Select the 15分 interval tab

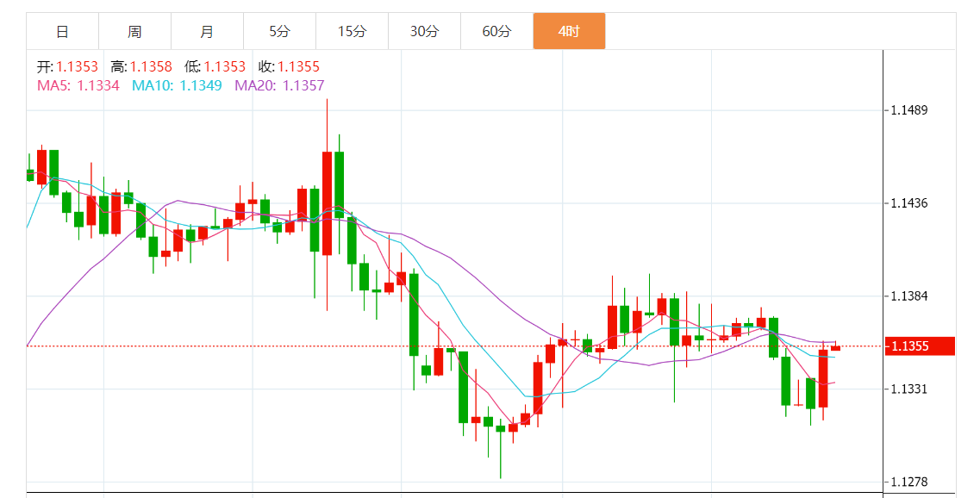pyautogui.click(x=352, y=32)
